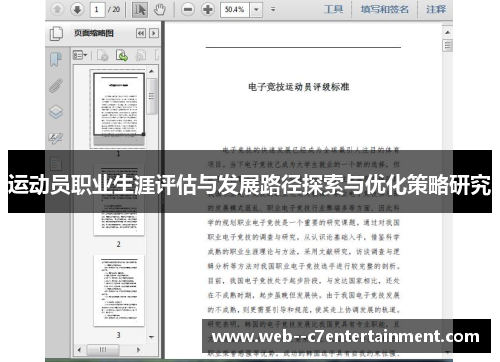Collapse the thumbnails panel with double-arrow button
Viewport: 500px width, 362px height.
[141, 33]
